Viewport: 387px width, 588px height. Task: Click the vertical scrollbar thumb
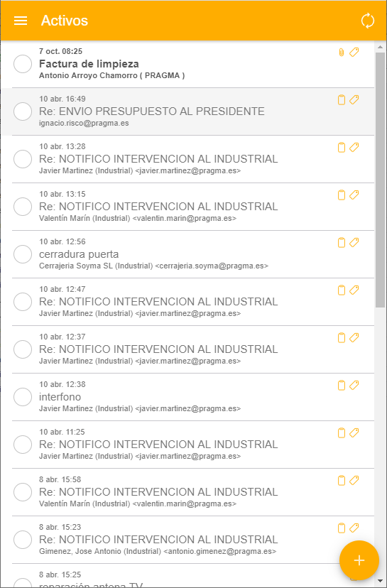(380, 180)
